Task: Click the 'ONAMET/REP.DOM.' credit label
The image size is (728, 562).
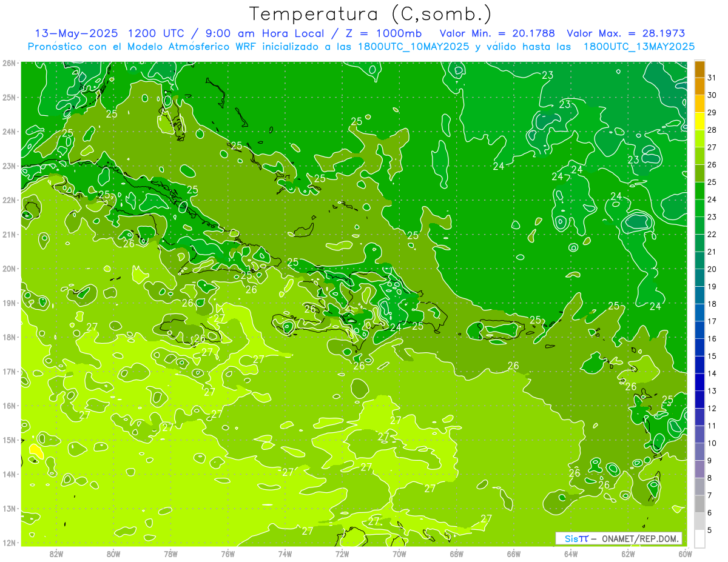Action: pos(640,538)
